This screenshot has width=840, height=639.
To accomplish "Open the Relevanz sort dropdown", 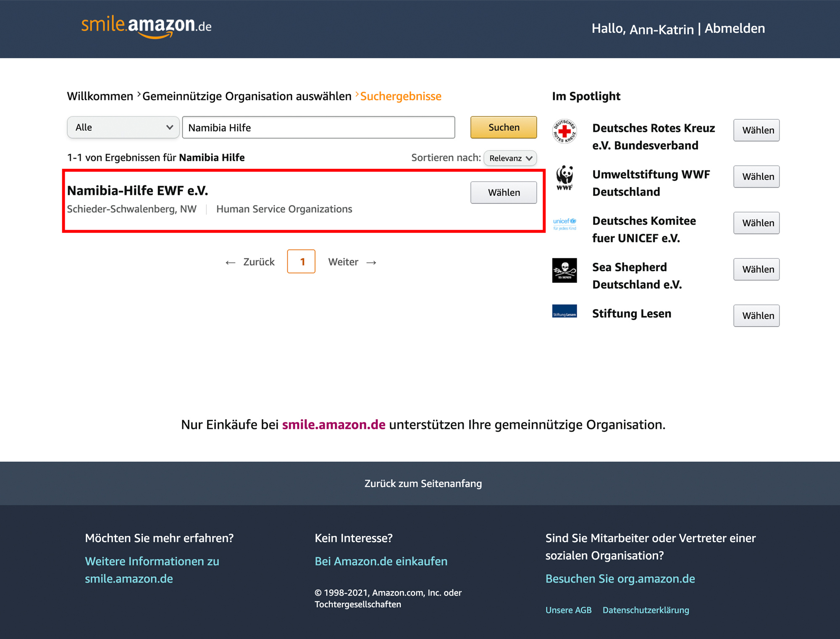I will pyautogui.click(x=510, y=158).
